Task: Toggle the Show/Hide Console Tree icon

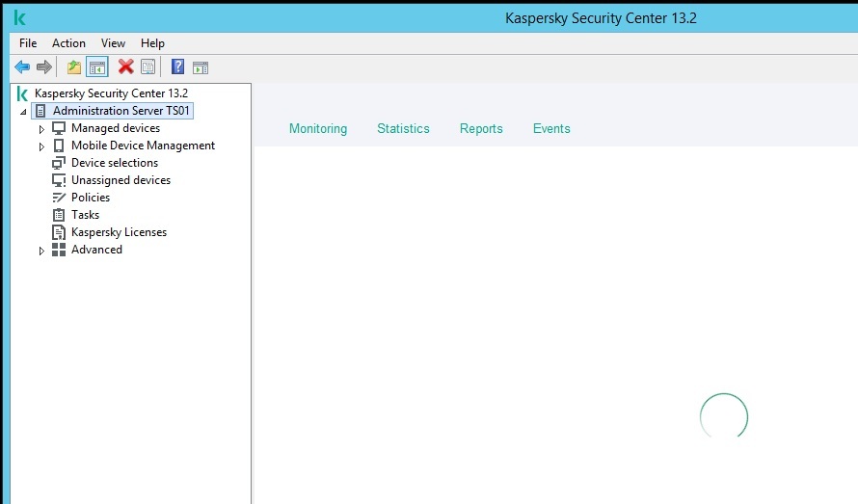Action: 97,67
